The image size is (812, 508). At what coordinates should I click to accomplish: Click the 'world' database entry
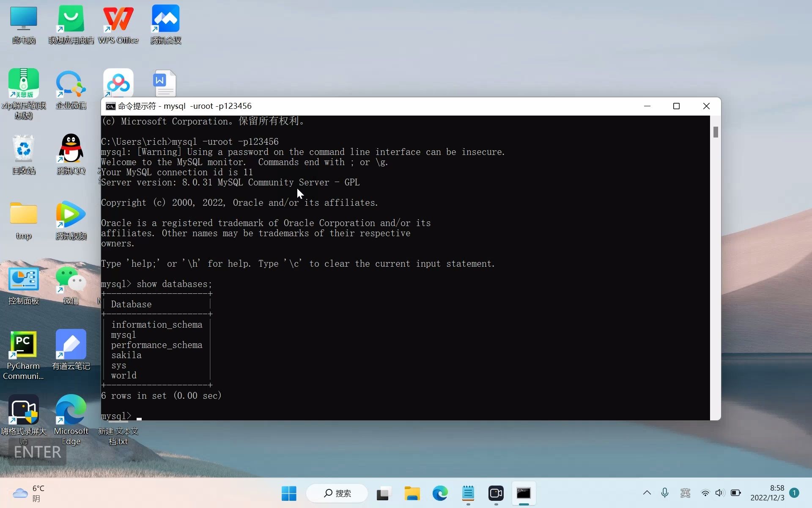123,375
